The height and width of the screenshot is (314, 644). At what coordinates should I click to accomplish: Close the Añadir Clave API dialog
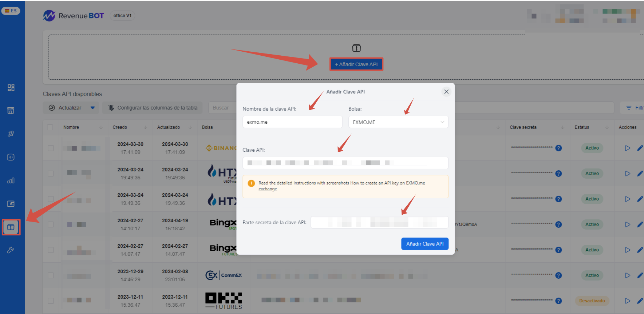[x=446, y=92]
